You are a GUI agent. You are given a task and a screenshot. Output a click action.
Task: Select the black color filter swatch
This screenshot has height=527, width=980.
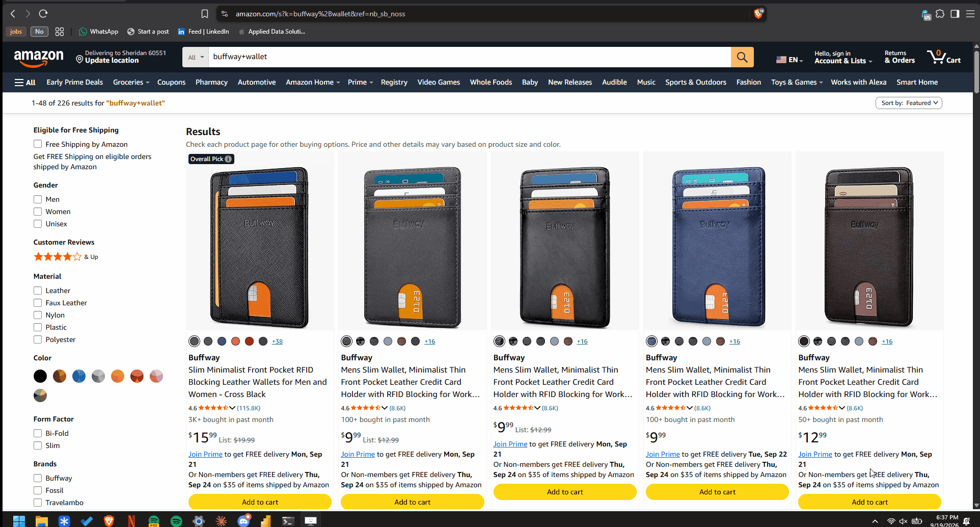(x=40, y=376)
